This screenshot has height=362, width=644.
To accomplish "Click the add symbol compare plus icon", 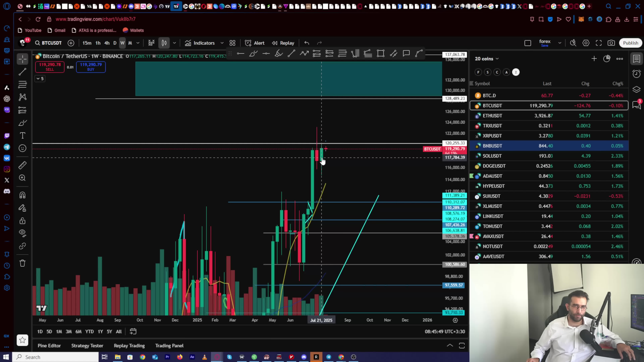I will [71, 43].
